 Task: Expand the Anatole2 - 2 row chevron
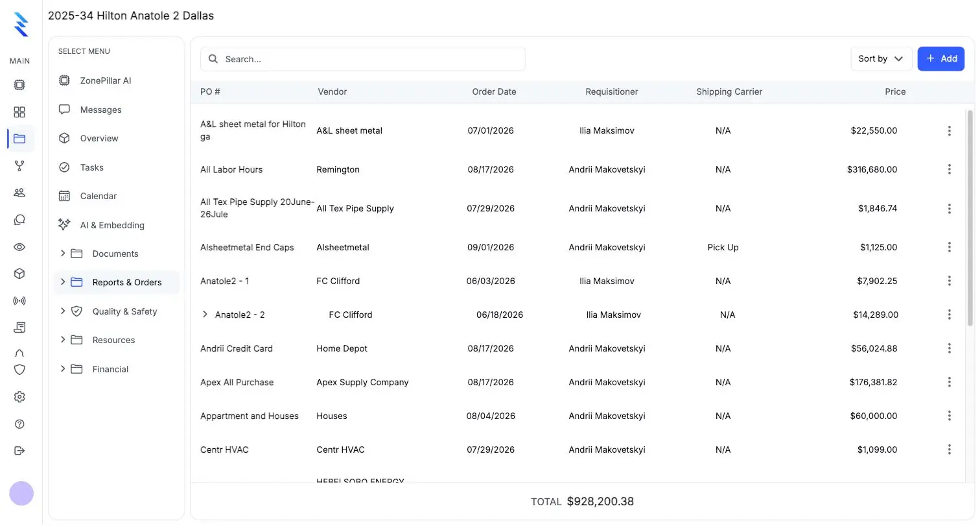205,315
